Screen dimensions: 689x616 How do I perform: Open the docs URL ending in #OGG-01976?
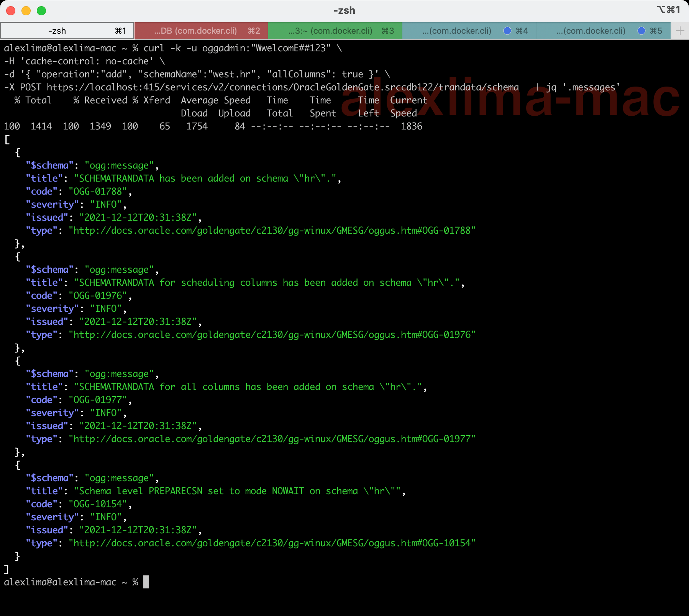point(272,335)
